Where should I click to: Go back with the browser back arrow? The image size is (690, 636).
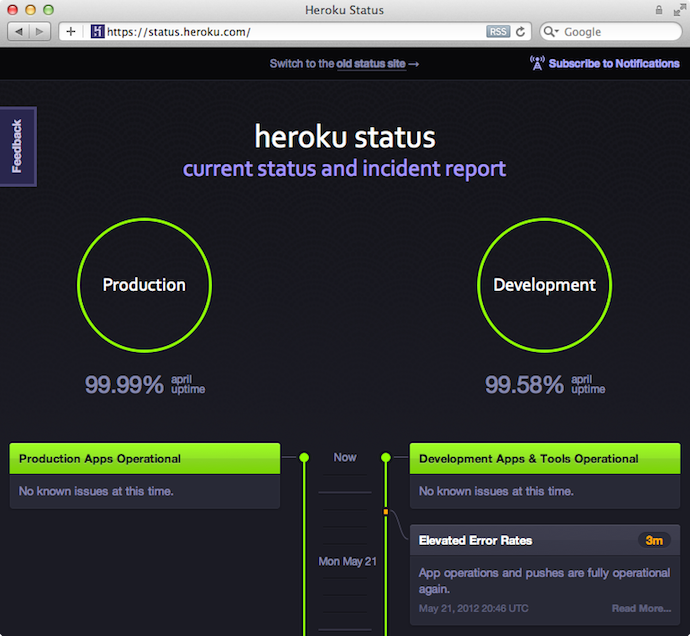point(18,32)
